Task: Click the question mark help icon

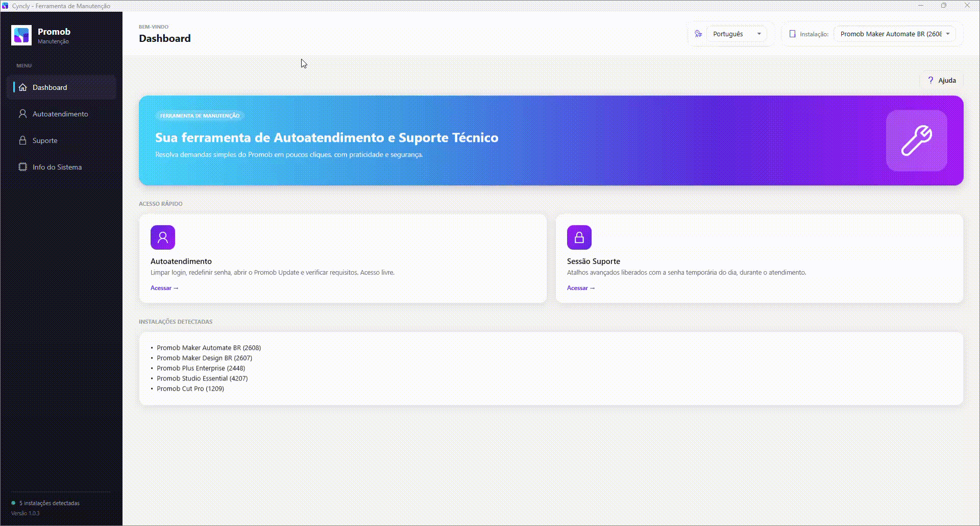Action: click(930, 80)
